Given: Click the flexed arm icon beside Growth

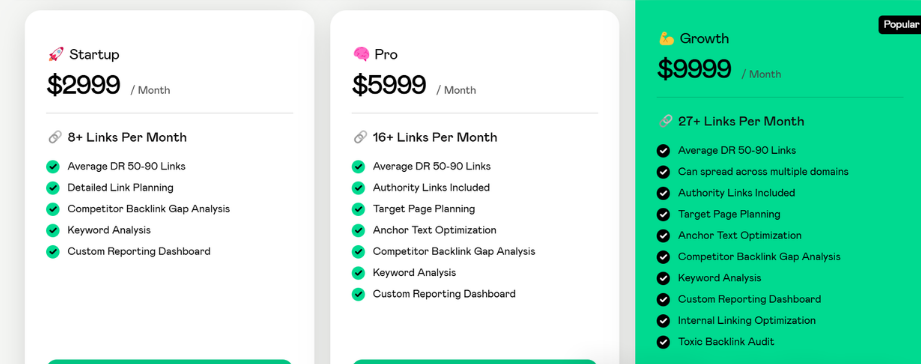Looking at the screenshot, I should [x=666, y=39].
